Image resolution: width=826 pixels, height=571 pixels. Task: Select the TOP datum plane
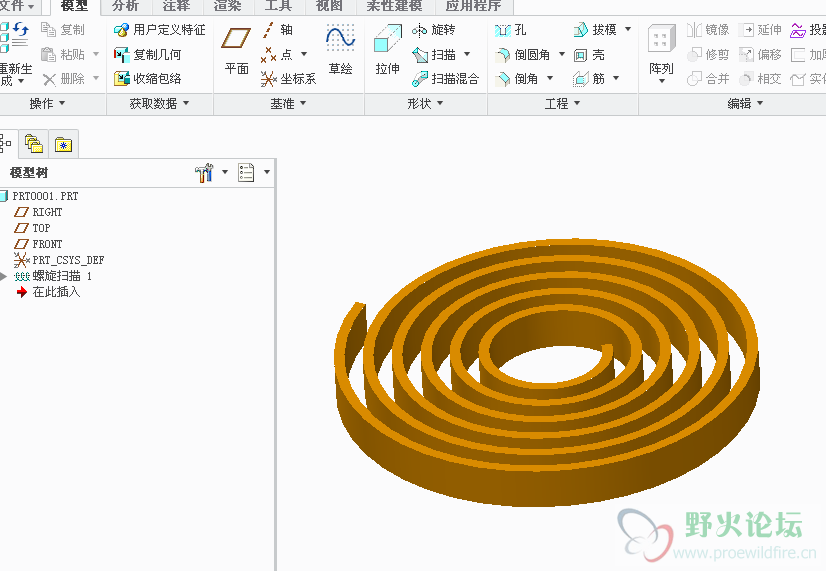(32, 228)
